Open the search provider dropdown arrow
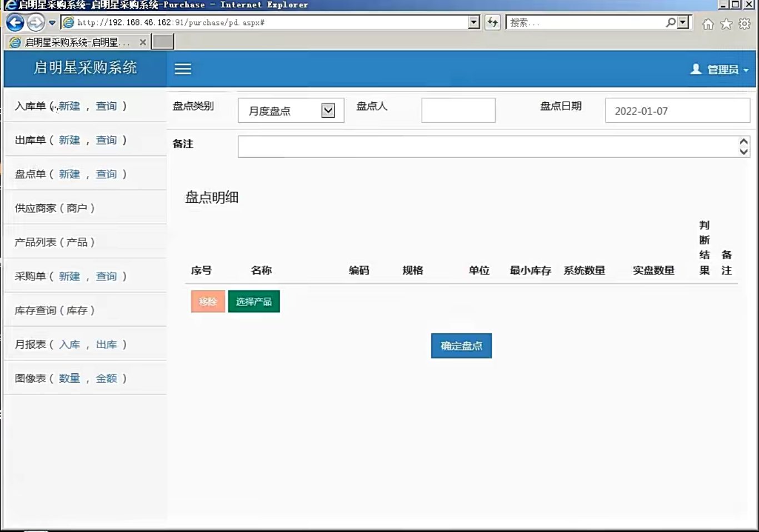Image resolution: width=759 pixels, height=532 pixels. point(683,23)
